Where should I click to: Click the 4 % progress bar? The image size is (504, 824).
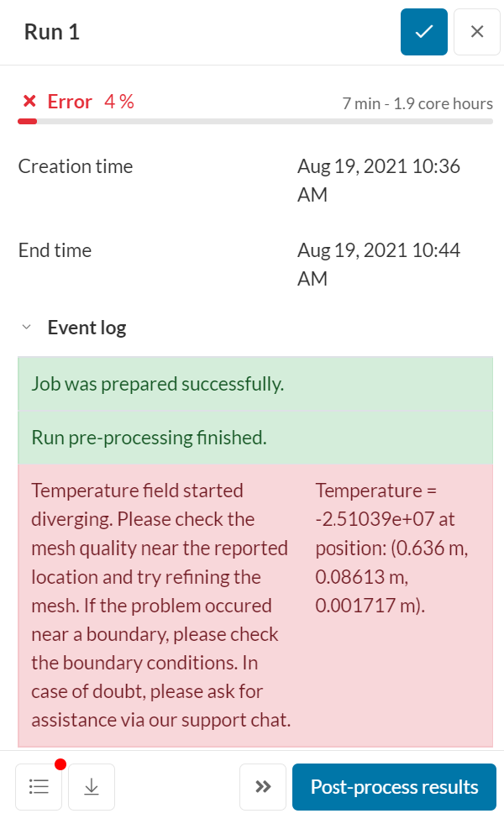tap(252, 123)
